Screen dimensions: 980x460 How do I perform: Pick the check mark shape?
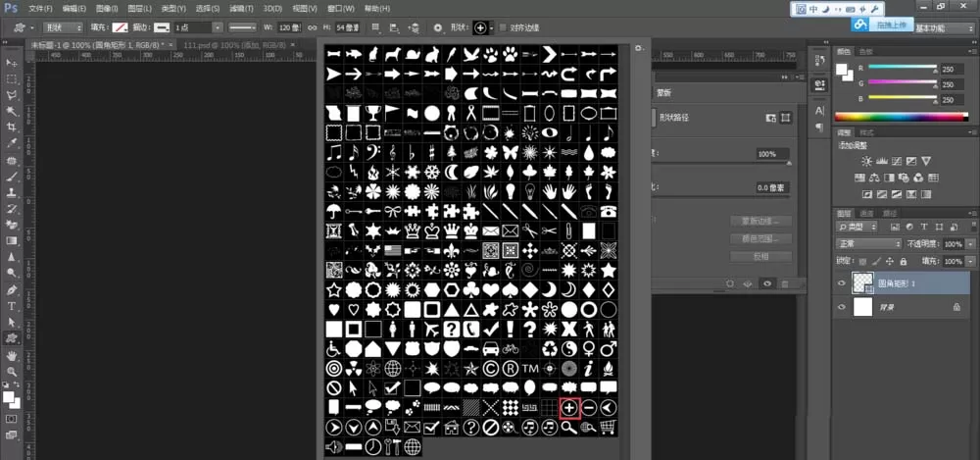(491, 329)
